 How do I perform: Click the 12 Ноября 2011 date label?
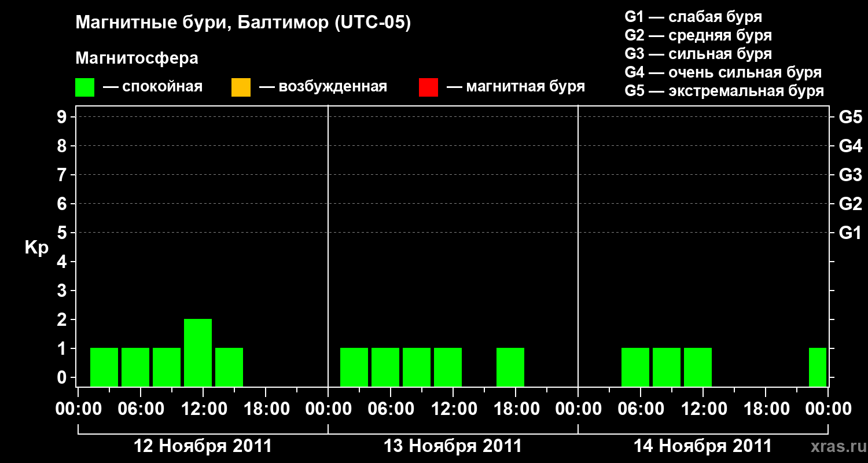coord(203,446)
